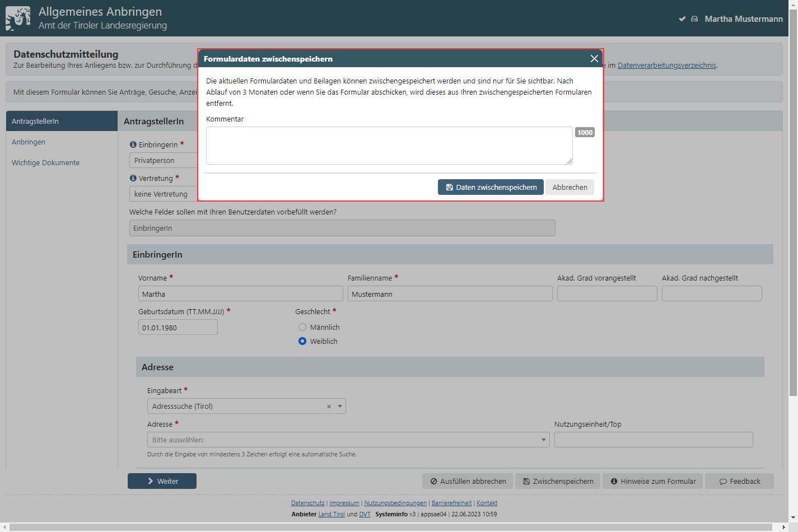Viewport: 798px width, 532px height.
Task: Click the Feedback button at bottom right
Action: [739, 481]
